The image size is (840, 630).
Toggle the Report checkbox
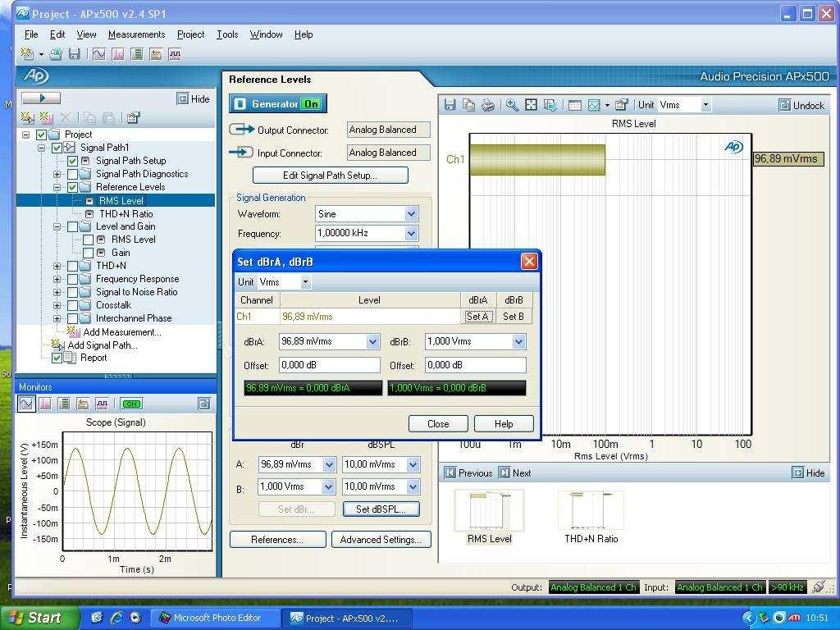57,358
